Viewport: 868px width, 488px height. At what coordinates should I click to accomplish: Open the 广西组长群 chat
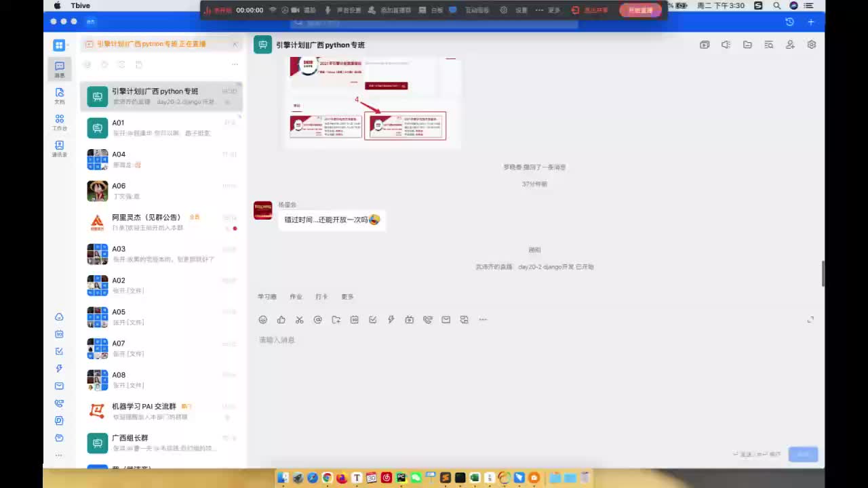[161, 443]
